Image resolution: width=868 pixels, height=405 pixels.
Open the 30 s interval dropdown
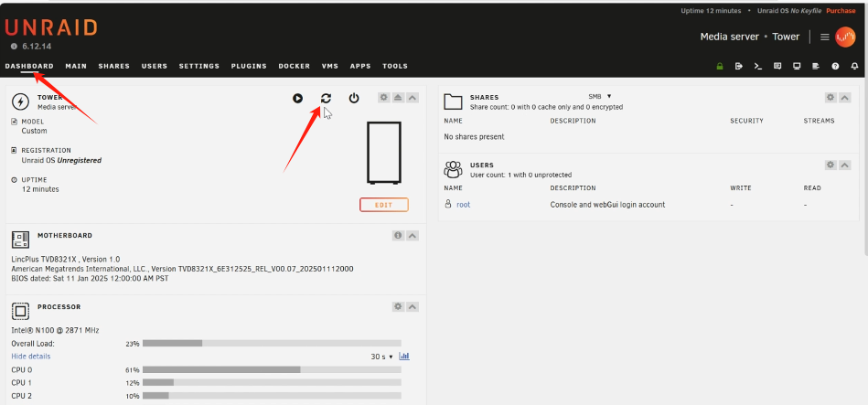(381, 357)
